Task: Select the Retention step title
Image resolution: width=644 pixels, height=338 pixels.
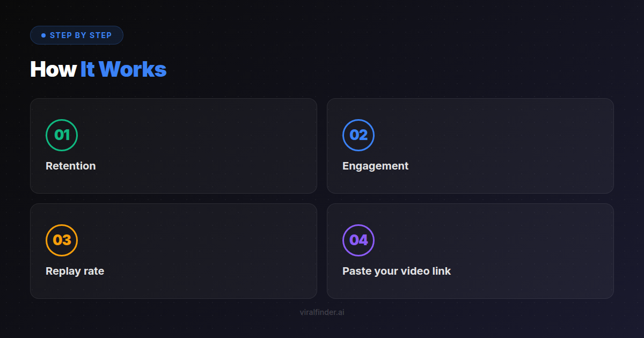Action: point(70,166)
